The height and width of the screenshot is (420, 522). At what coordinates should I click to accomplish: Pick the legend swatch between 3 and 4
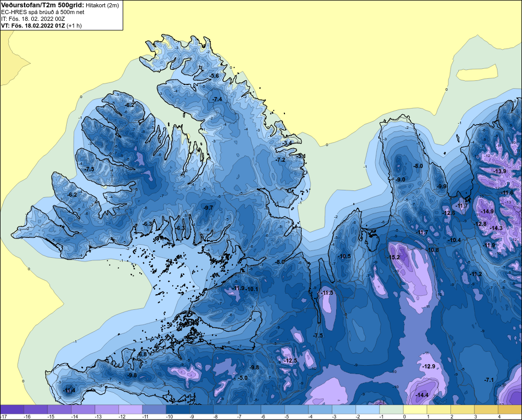click(486, 410)
